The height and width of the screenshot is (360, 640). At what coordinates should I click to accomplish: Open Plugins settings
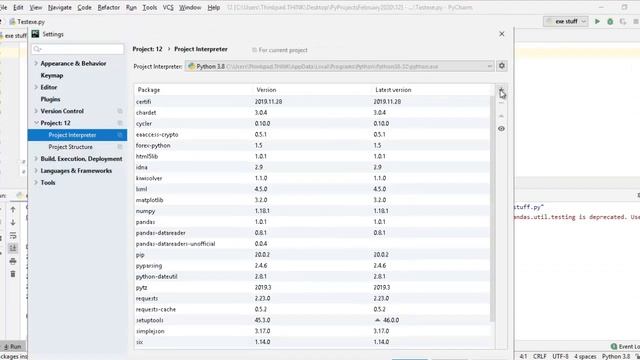(50, 99)
